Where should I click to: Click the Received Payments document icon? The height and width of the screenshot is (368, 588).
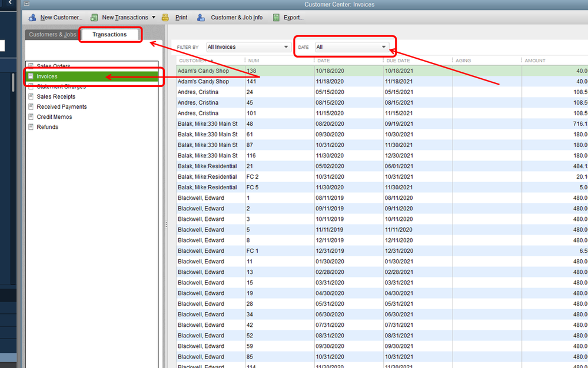coord(31,107)
